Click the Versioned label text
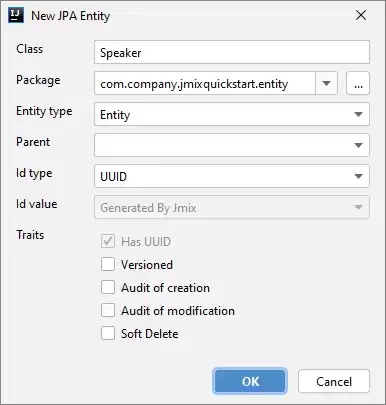 [x=147, y=265]
